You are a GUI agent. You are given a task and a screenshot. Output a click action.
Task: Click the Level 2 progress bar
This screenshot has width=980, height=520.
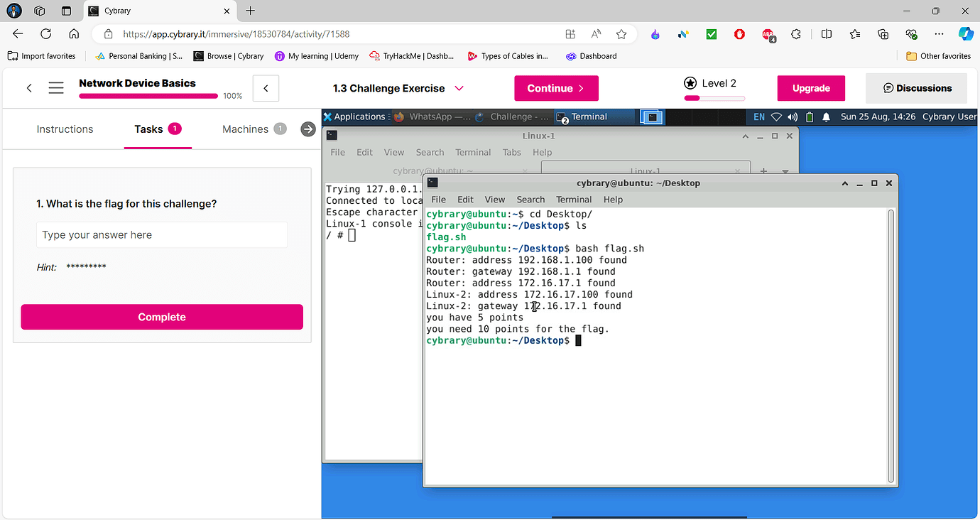point(714,98)
